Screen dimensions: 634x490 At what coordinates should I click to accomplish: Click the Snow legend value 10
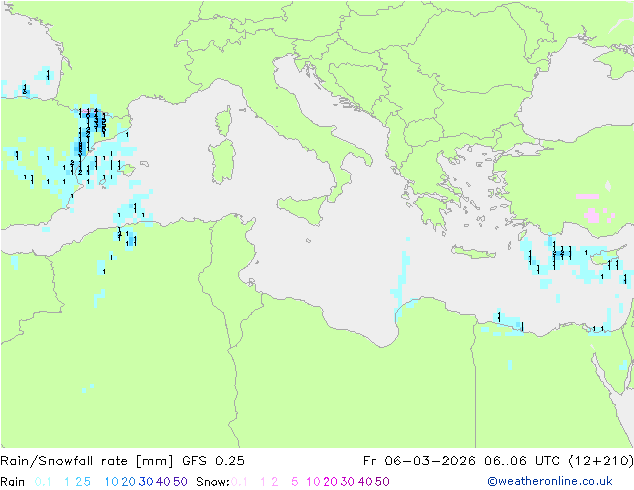click(313, 482)
